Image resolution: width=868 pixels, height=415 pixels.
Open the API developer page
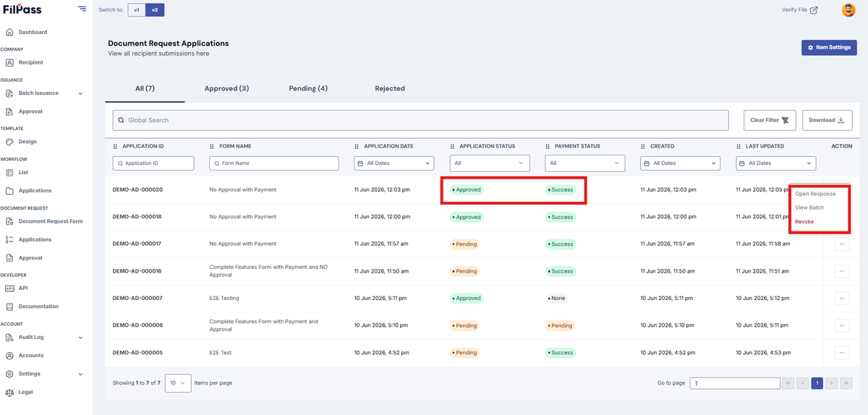(x=23, y=288)
